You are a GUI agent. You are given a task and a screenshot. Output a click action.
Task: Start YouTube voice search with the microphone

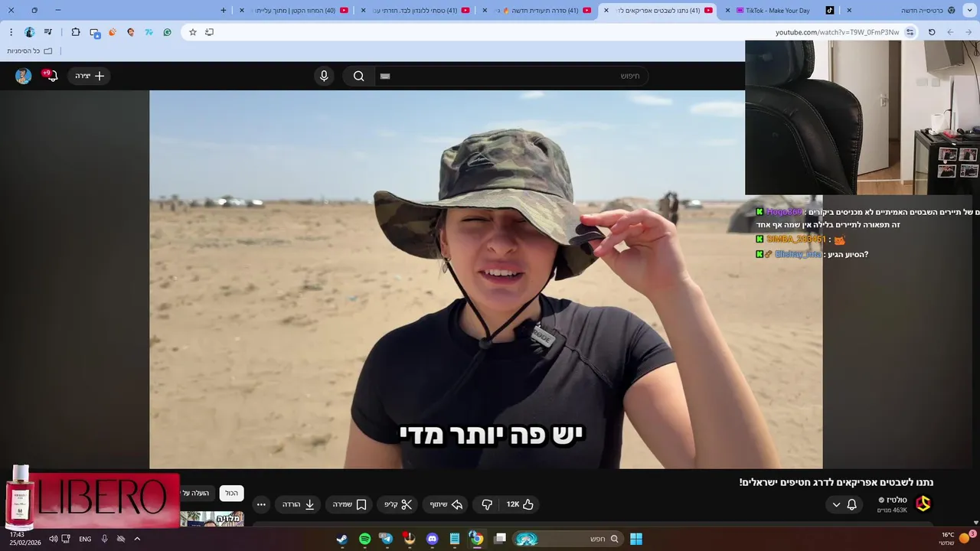(x=324, y=76)
